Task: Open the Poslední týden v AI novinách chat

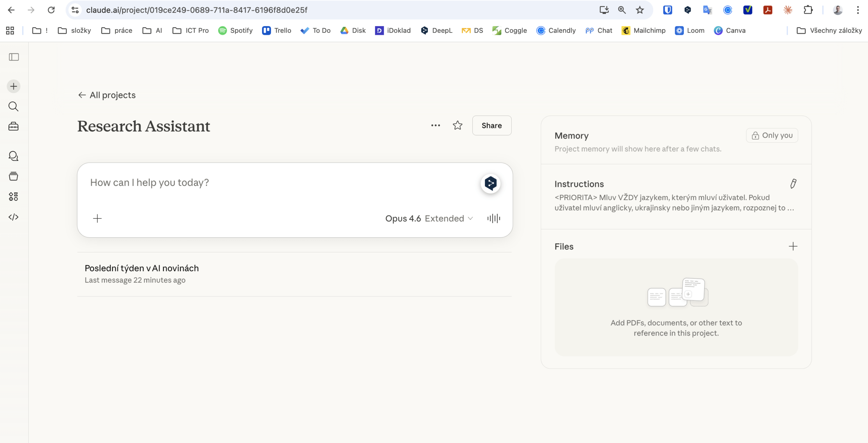Action: pos(142,268)
